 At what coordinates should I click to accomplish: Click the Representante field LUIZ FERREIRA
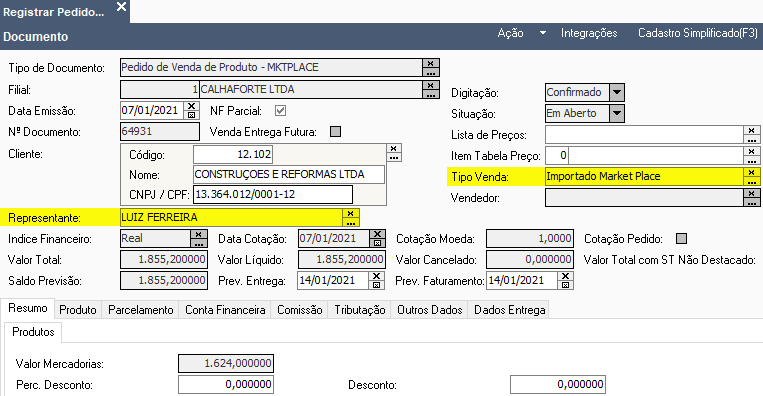232,217
